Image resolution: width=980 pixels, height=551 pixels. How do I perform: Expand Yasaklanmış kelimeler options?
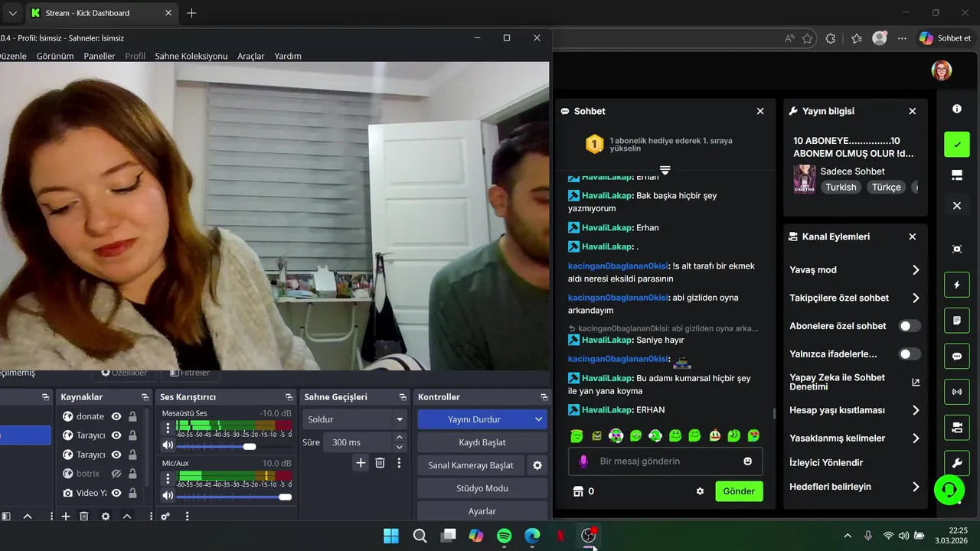[x=916, y=439]
